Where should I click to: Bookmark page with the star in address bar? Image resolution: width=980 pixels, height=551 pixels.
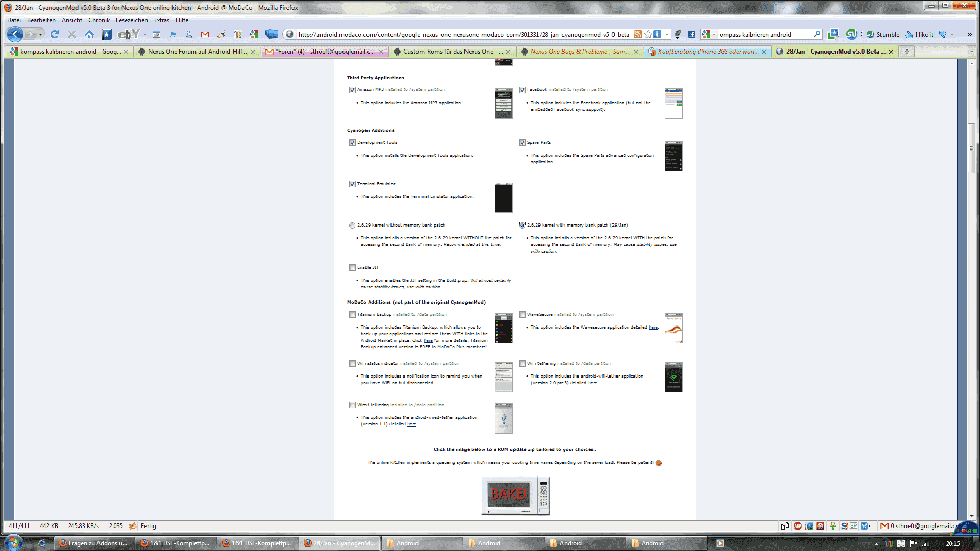(648, 34)
